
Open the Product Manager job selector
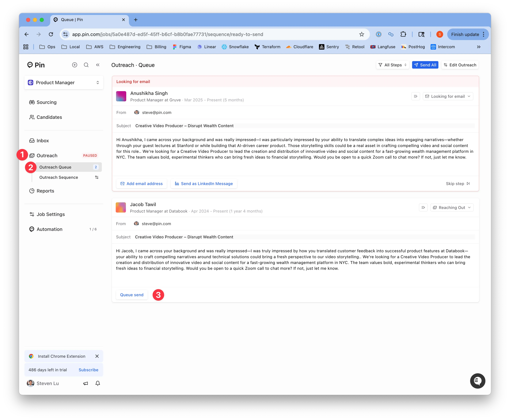tap(64, 83)
